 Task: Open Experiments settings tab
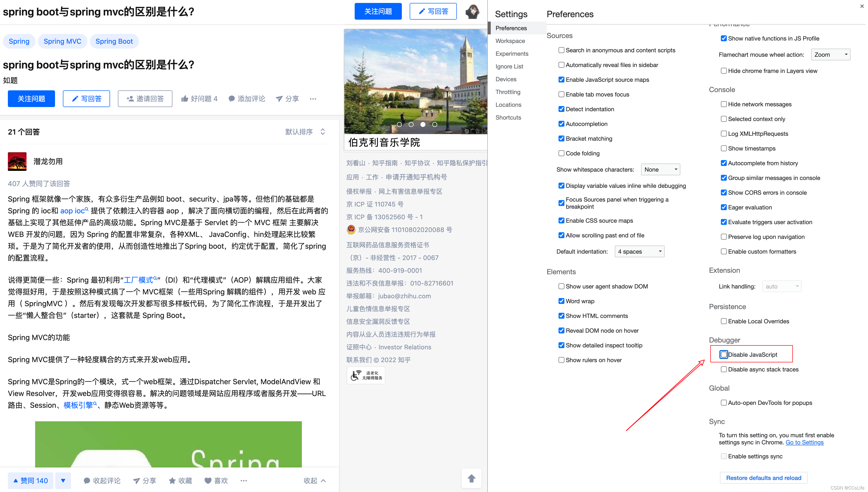(512, 54)
